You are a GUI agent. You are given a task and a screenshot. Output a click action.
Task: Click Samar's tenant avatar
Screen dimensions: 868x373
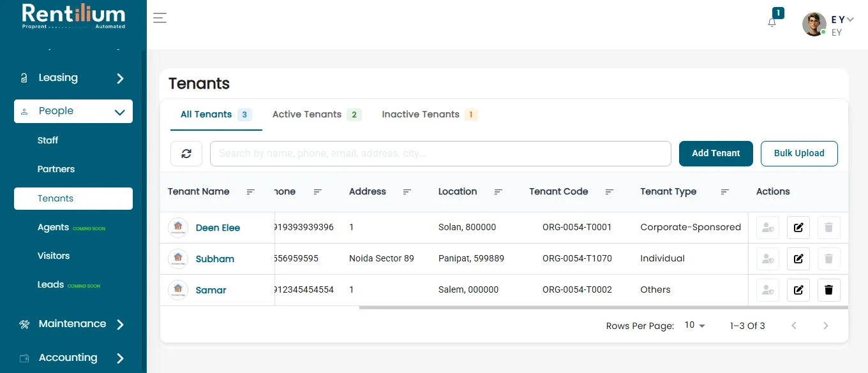point(178,290)
